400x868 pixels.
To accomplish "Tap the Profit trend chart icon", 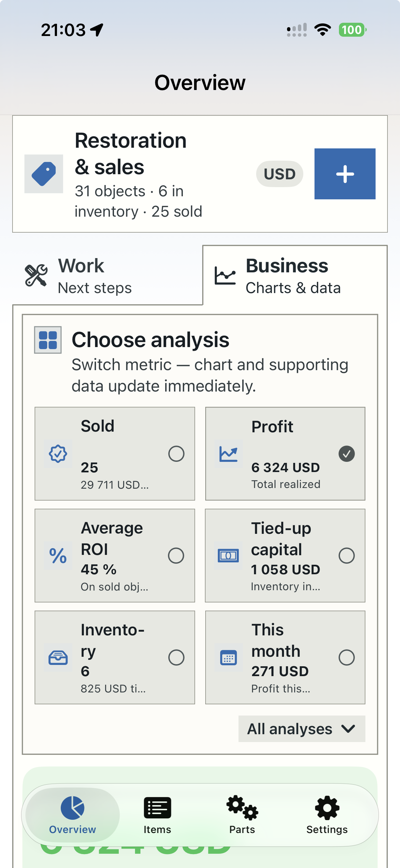I will pos(228,454).
